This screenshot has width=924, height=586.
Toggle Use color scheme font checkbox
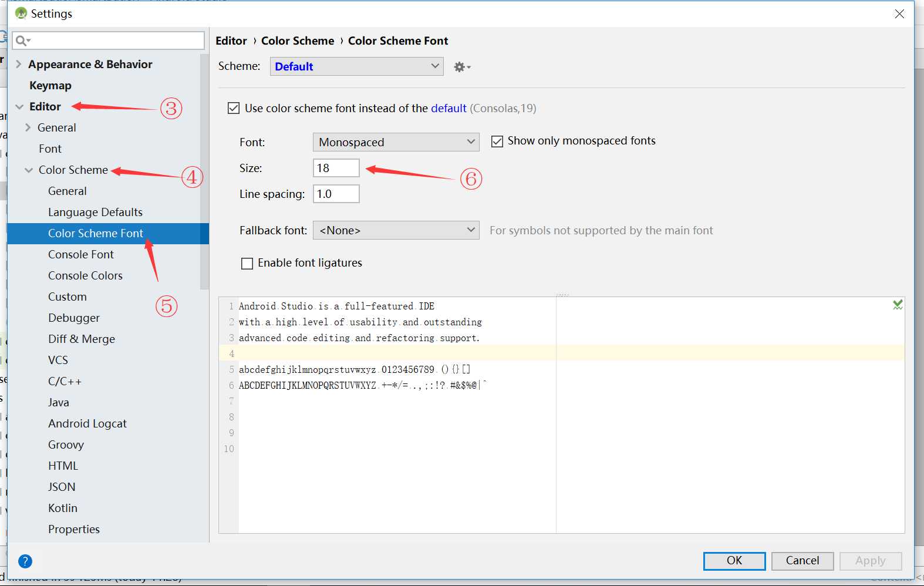(x=234, y=108)
